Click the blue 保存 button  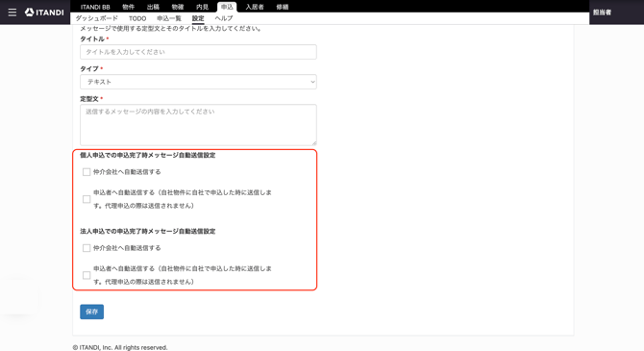[91, 312]
